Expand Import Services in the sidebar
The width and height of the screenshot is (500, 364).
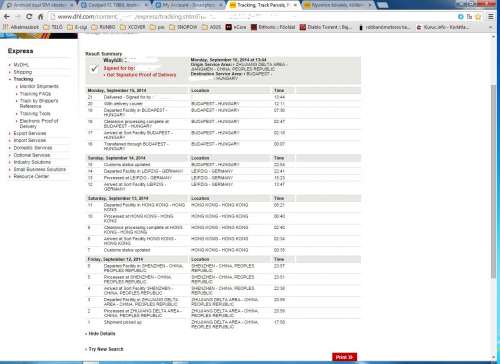point(30,140)
